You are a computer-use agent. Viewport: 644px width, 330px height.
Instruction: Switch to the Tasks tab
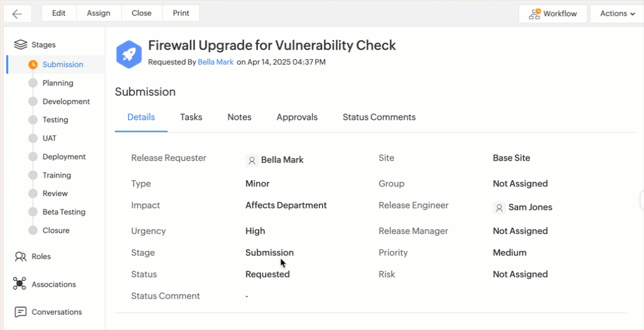coord(191,117)
